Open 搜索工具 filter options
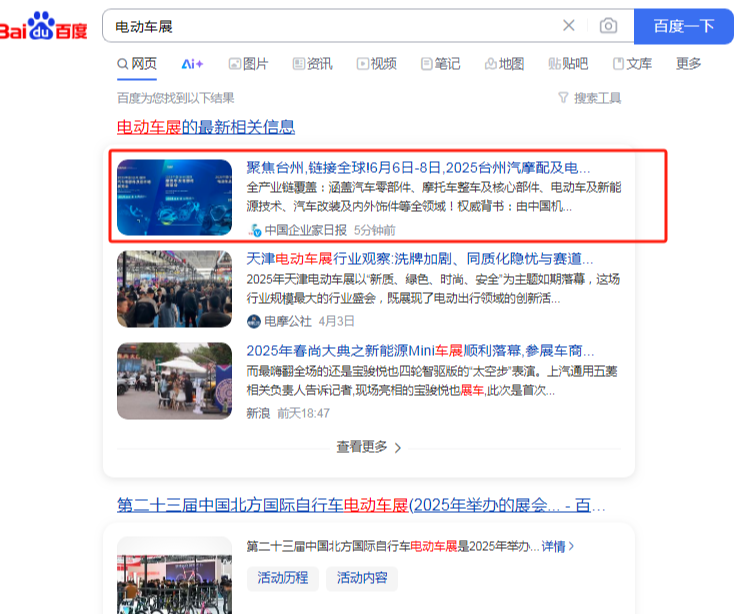The height and width of the screenshot is (614, 740). pyautogui.click(x=589, y=98)
